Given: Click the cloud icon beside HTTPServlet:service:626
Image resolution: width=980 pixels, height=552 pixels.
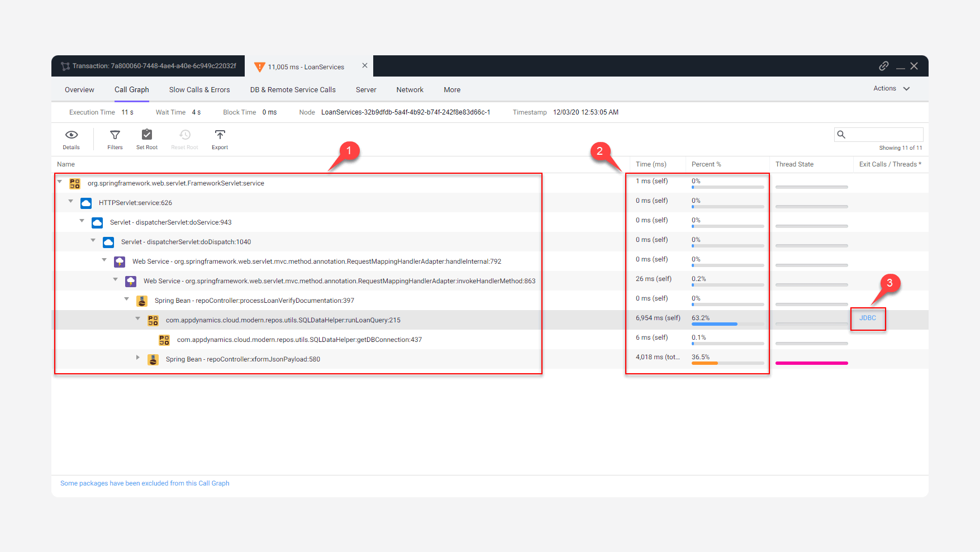Looking at the screenshot, I should [85, 203].
